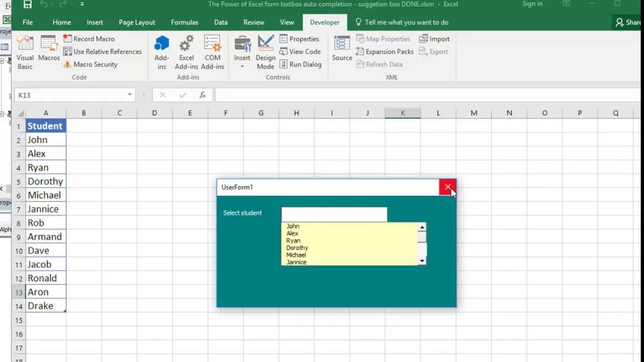644x362 pixels.
Task: Click the formula bar input area
Action: pos(428,95)
